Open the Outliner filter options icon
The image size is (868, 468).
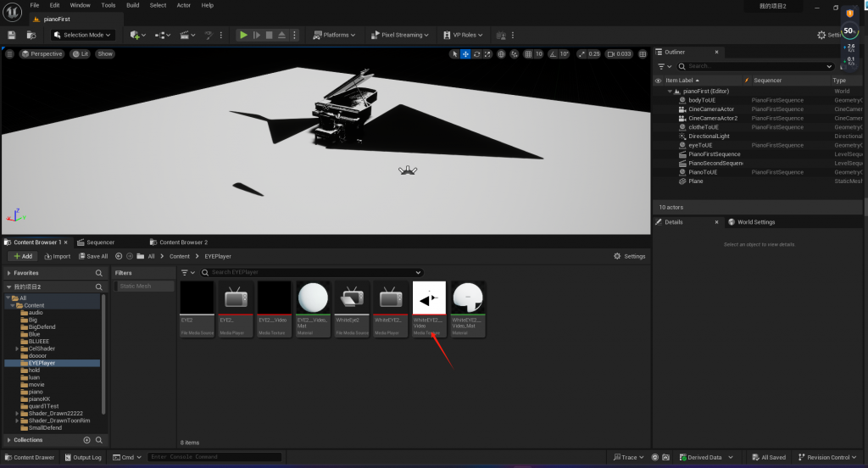pyautogui.click(x=664, y=66)
